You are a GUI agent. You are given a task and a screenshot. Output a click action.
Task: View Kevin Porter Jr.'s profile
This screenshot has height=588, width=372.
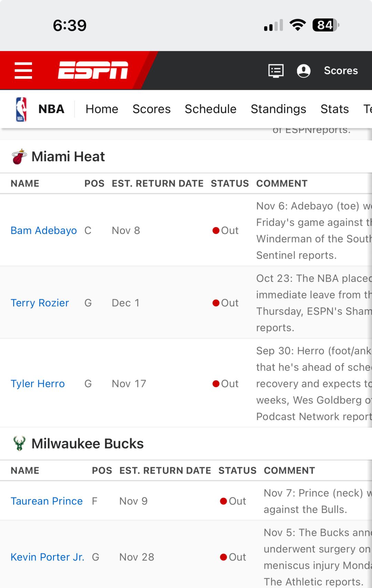click(x=47, y=557)
